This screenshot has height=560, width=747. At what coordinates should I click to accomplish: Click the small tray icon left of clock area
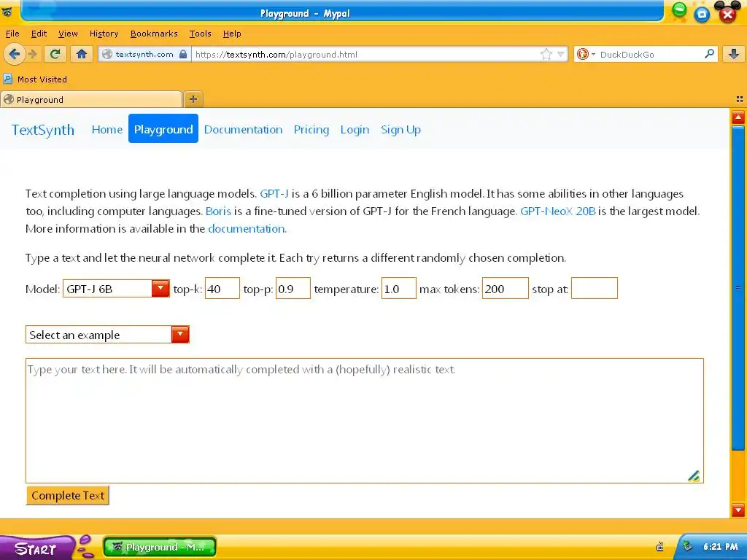(659, 547)
